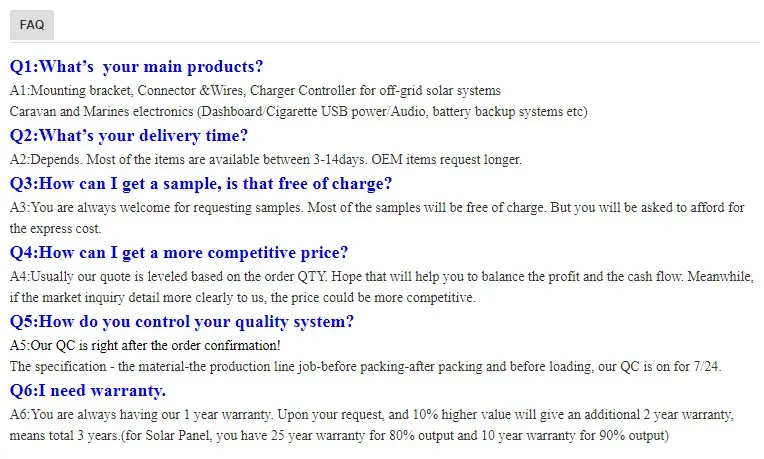The image size is (764, 459).
Task: Select the FAQ tab
Action: click(x=31, y=25)
